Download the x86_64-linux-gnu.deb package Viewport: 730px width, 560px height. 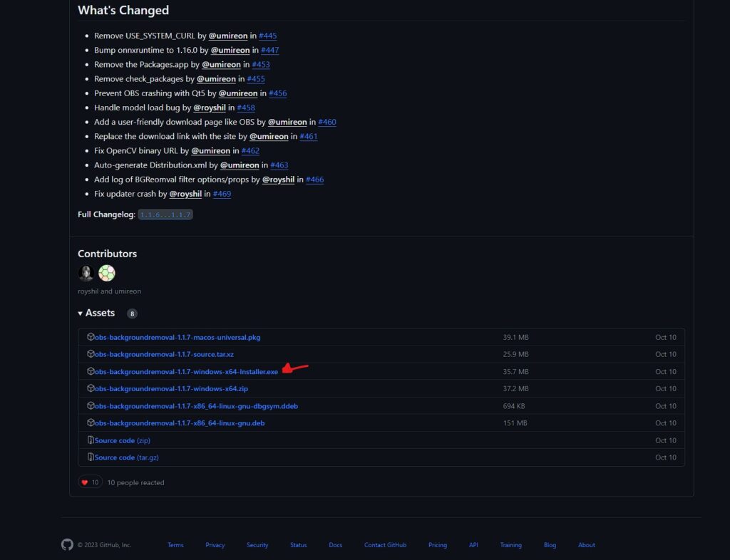pos(180,422)
